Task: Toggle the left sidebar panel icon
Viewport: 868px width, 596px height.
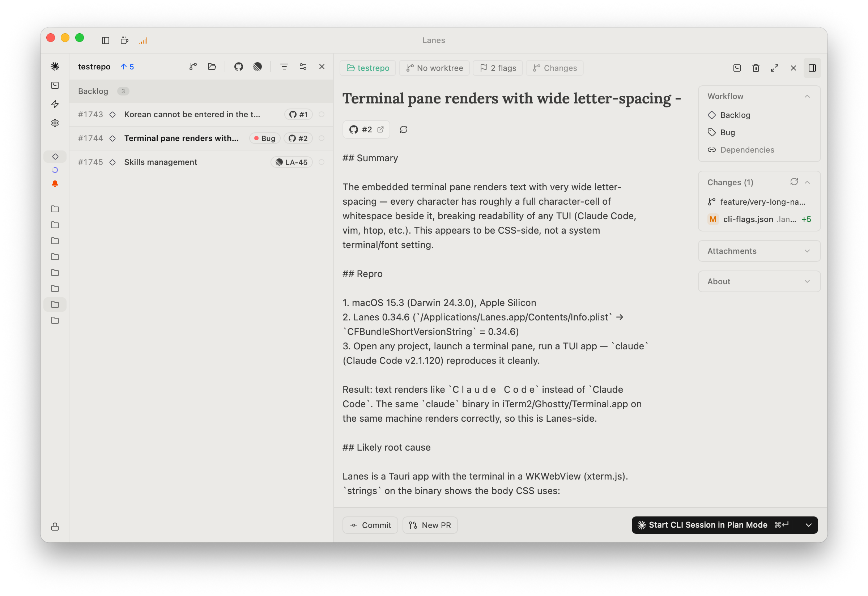Action: point(105,41)
